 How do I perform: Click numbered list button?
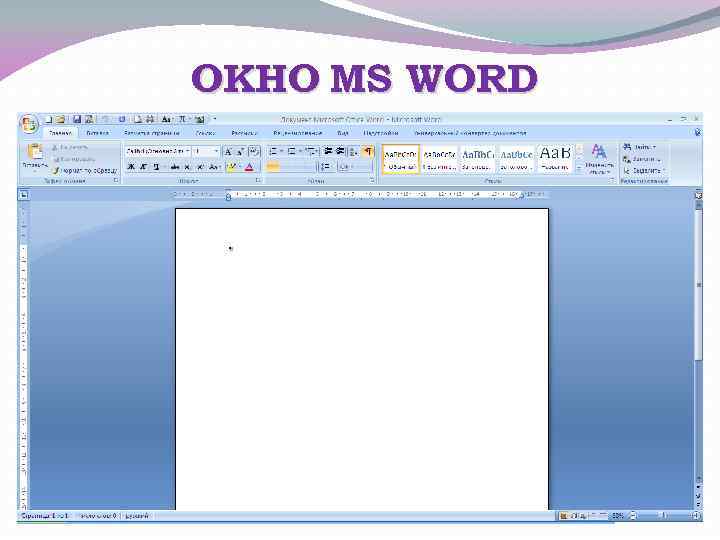click(x=292, y=151)
